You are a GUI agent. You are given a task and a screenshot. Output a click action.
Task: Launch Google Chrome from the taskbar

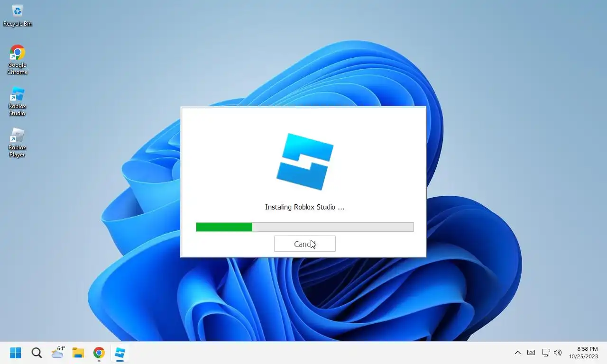[99, 353]
